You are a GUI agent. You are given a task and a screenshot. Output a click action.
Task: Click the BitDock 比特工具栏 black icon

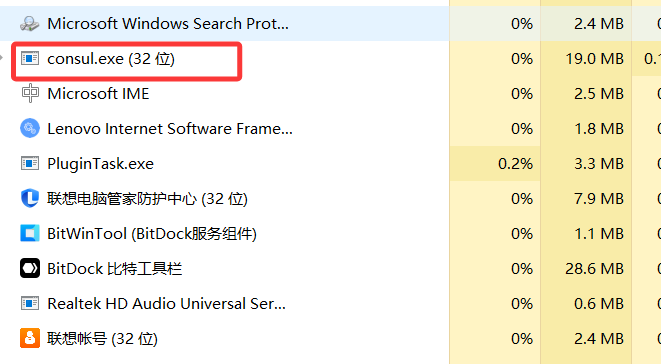30,268
